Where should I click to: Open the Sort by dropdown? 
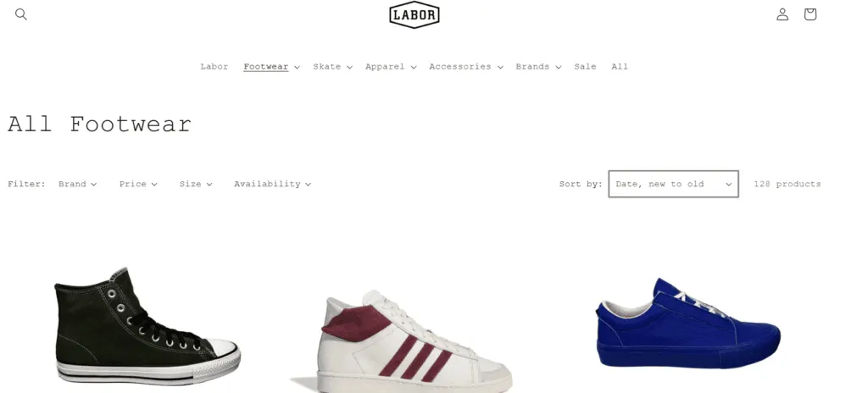click(x=673, y=184)
